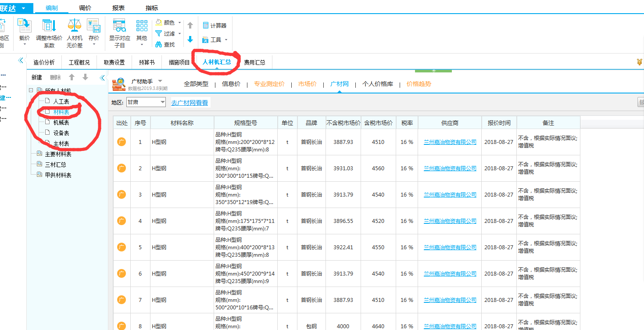Click the ribbon blue down arrow
Image resolution: width=644 pixels, height=330 pixels.
coord(190,39)
